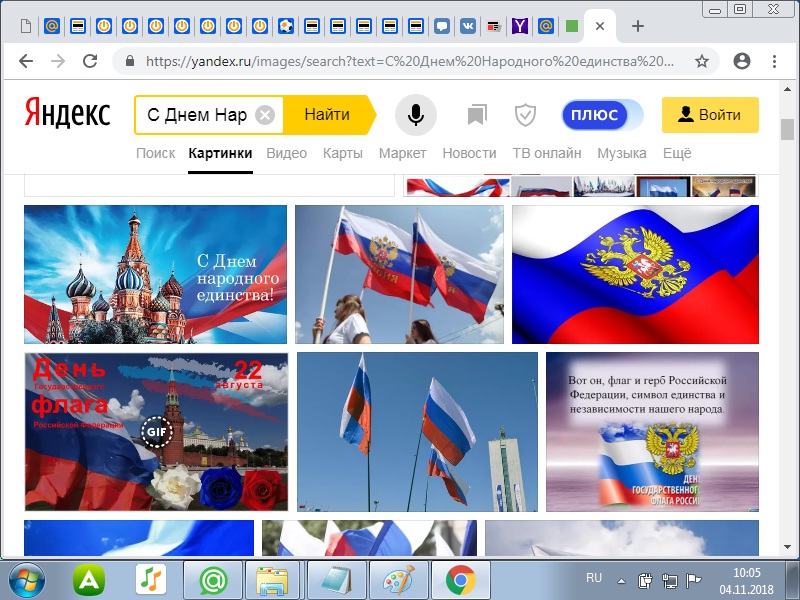Switch to the green square tab
Screen dimensions: 800x600
572,26
